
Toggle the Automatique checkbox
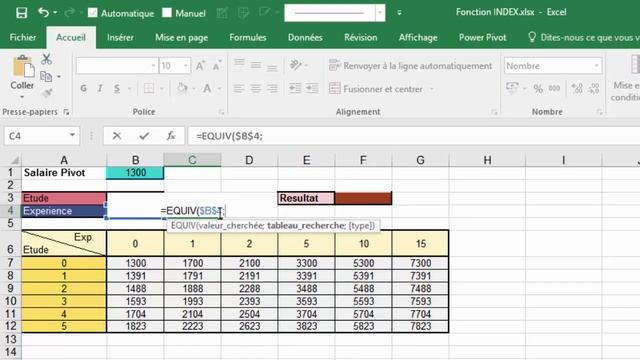tap(93, 13)
